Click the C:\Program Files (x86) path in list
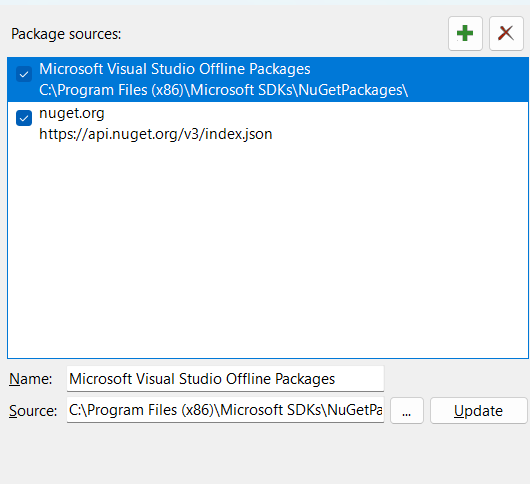 (223, 90)
